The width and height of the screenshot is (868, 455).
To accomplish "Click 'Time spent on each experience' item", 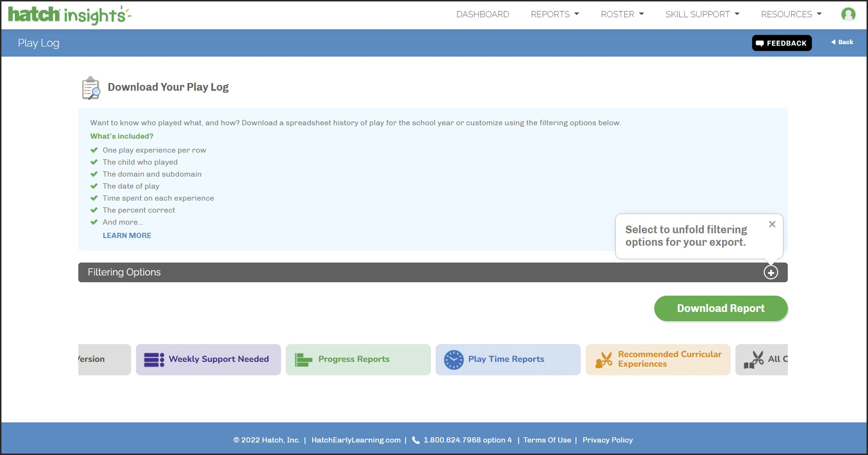I will coord(158,198).
